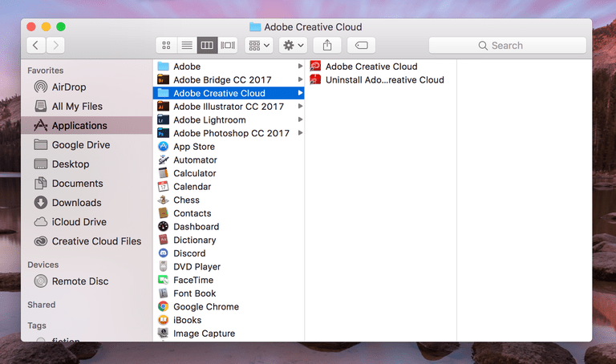Select the DVD Player icon

(x=163, y=266)
